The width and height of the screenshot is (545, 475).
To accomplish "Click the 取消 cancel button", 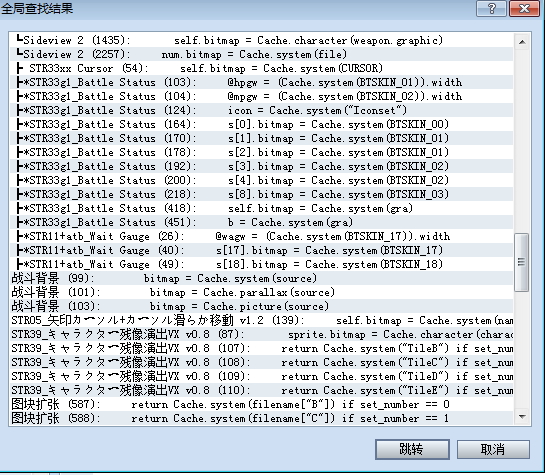I will coord(493,449).
